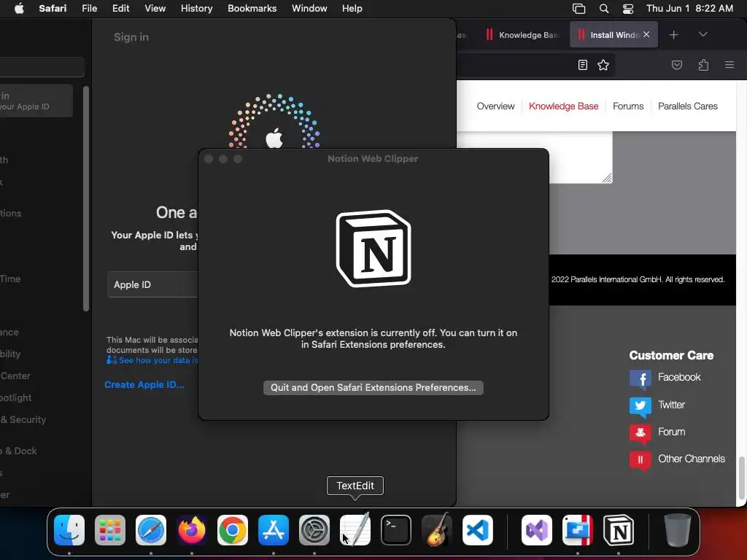This screenshot has height=560, width=747.
Task: Open GarageBand from the Dock
Action: pos(436,529)
